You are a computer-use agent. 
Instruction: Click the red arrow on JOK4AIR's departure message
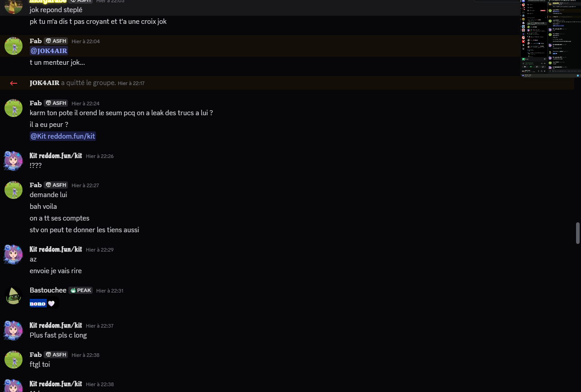click(x=13, y=83)
